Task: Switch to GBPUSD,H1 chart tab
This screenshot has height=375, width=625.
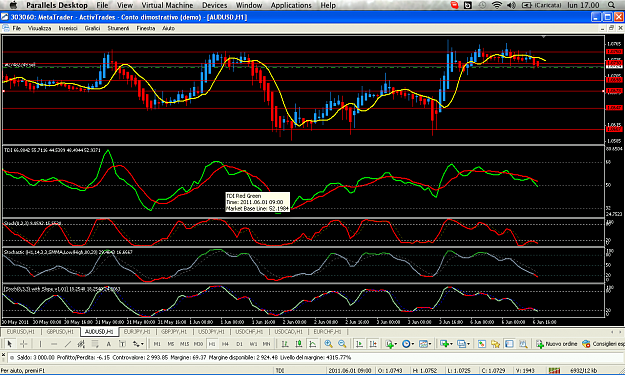Action: (60, 332)
